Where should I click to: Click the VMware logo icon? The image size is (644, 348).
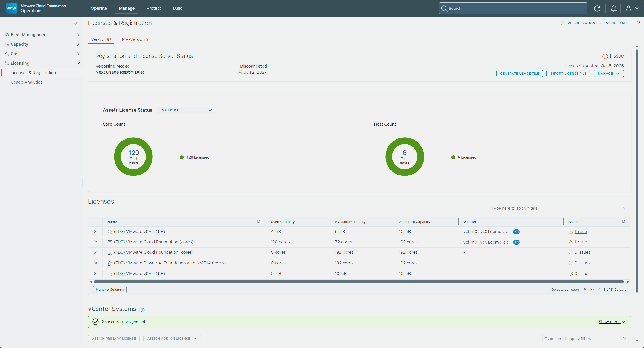click(x=11, y=8)
